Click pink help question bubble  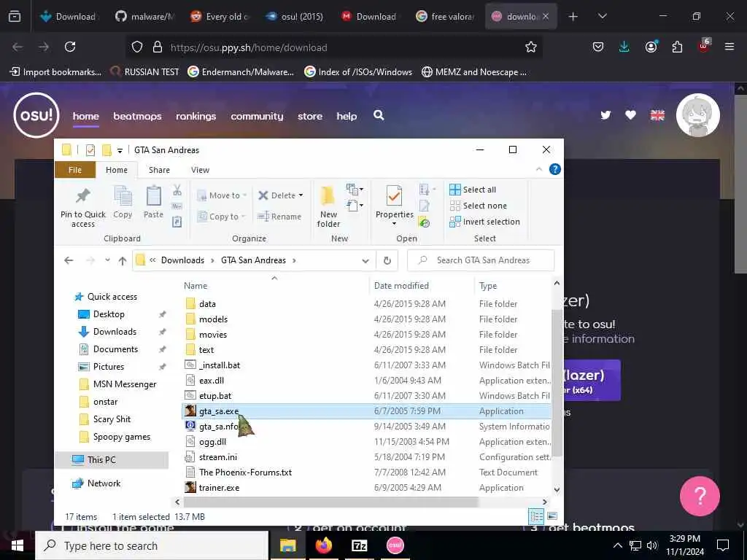(700, 496)
